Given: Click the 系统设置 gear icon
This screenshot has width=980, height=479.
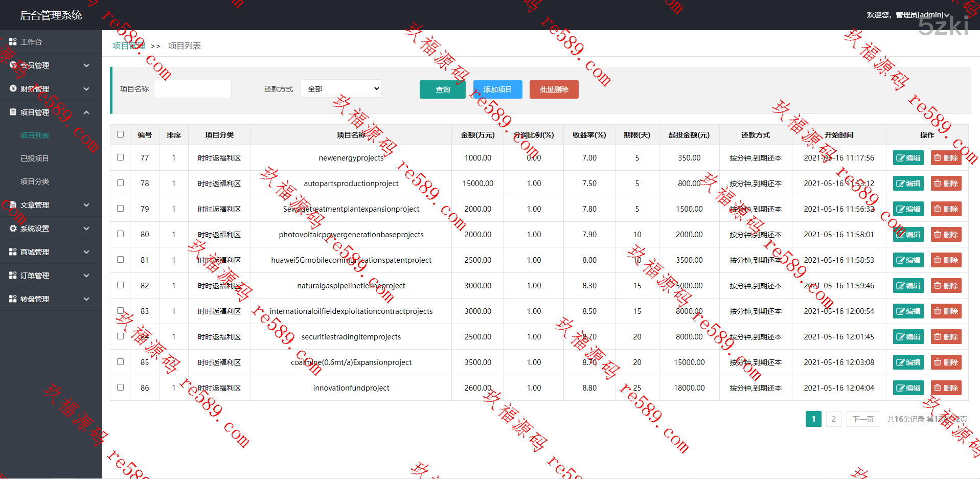Looking at the screenshot, I should (x=13, y=229).
